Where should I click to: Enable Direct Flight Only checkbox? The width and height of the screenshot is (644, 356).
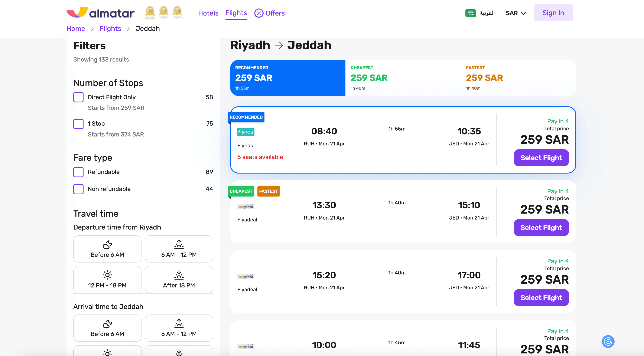click(x=78, y=97)
